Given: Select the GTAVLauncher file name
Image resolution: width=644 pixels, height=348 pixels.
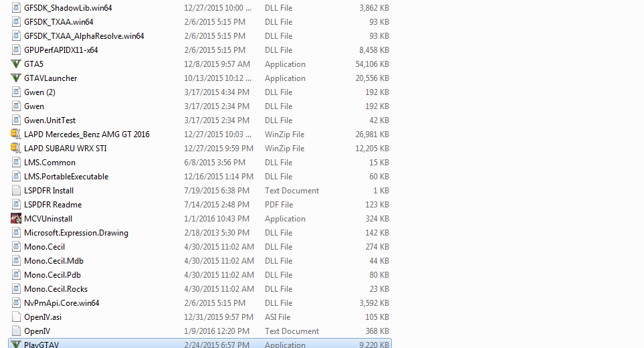Looking at the screenshot, I should pos(51,78).
